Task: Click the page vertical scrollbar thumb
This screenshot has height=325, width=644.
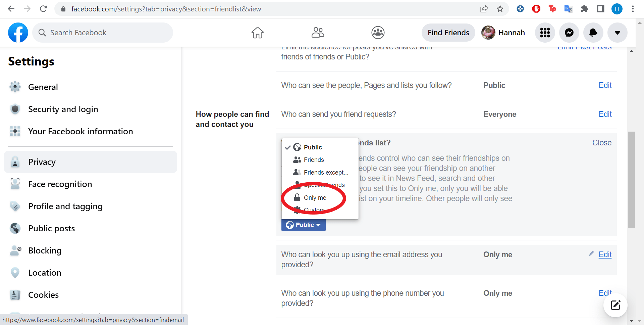Action: pyautogui.click(x=631, y=180)
